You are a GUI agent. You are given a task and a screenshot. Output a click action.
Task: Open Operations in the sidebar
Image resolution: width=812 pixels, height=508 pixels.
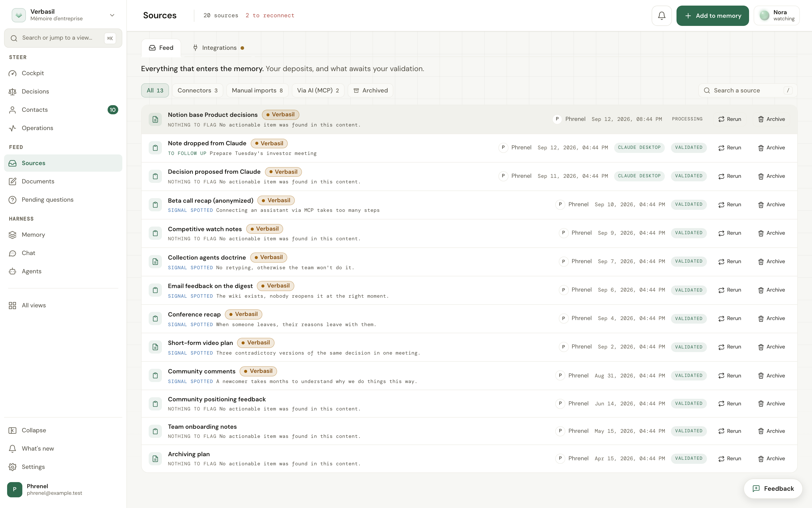coord(63,128)
